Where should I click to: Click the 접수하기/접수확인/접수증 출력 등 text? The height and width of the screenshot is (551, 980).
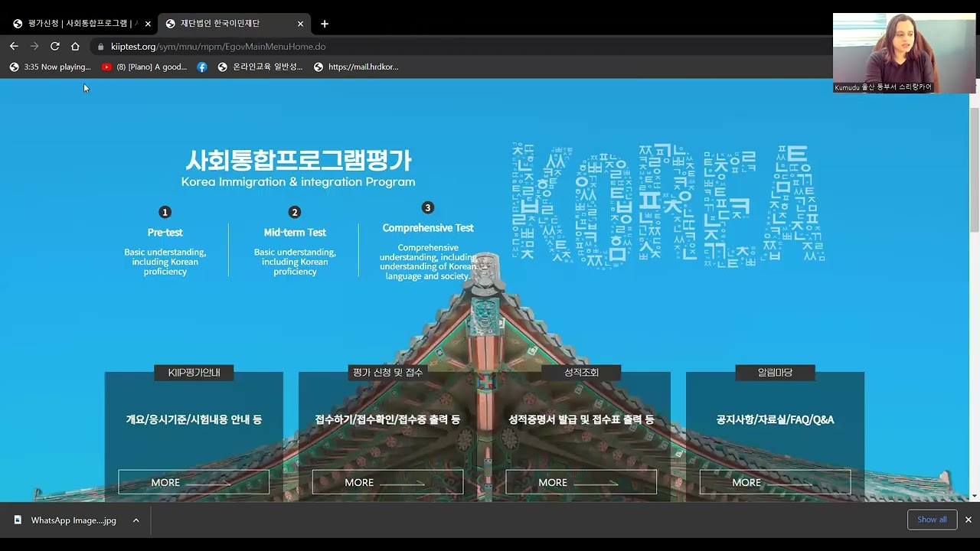[387, 419]
